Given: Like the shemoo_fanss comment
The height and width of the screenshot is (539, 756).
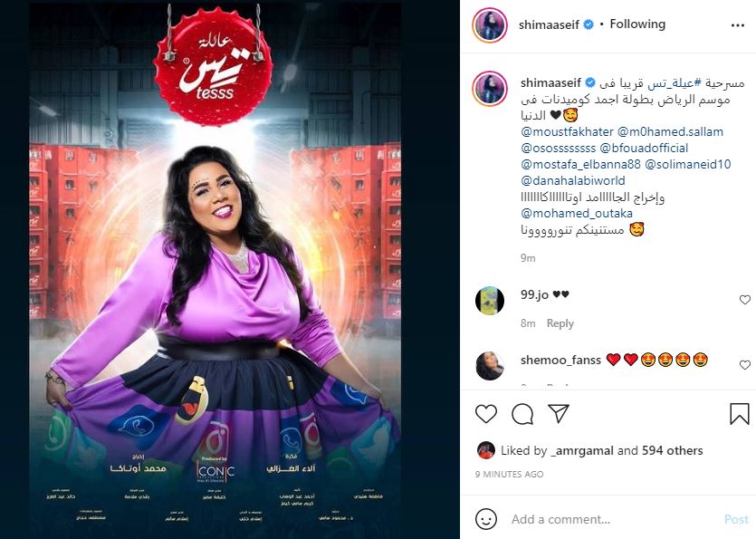Looking at the screenshot, I should point(745,365).
